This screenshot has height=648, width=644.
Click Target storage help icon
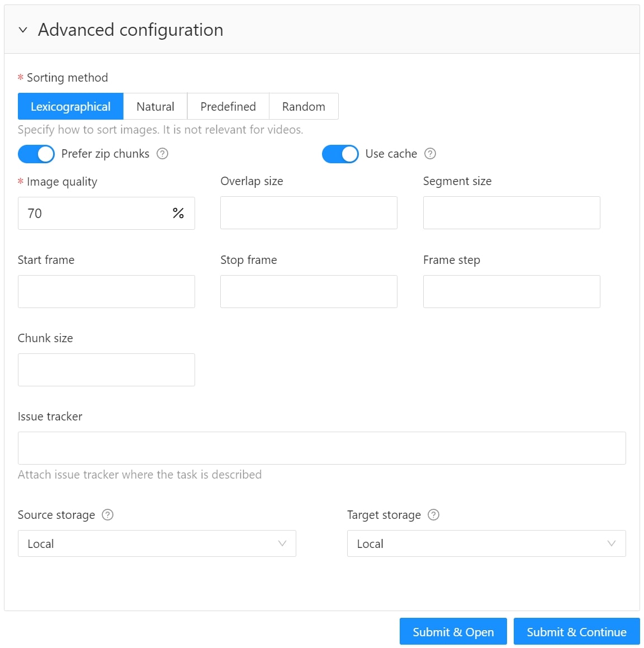tap(433, 515)
